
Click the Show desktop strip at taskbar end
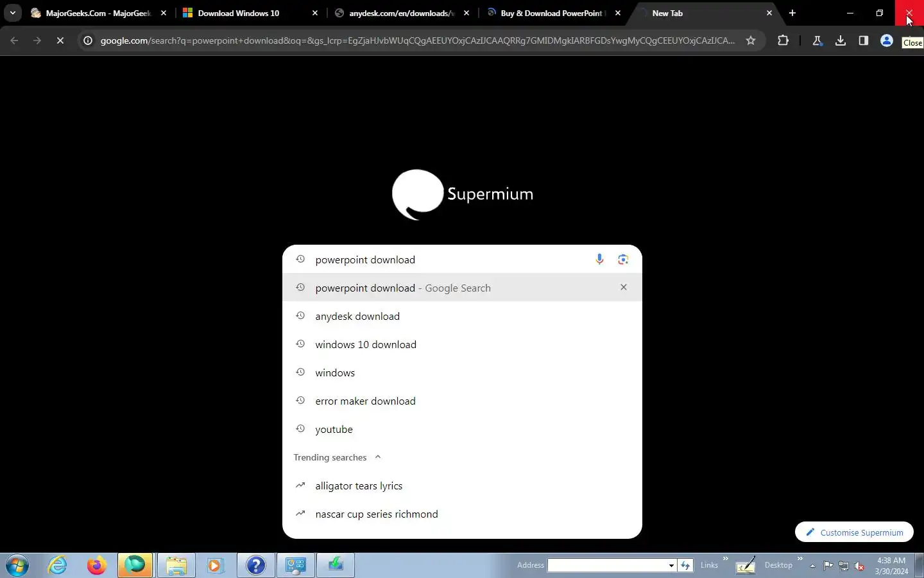click(x=920, y=565)
